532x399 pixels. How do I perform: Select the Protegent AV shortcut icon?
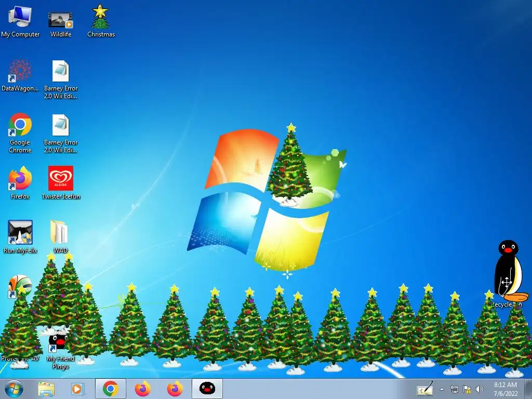(x=20, y=287)
